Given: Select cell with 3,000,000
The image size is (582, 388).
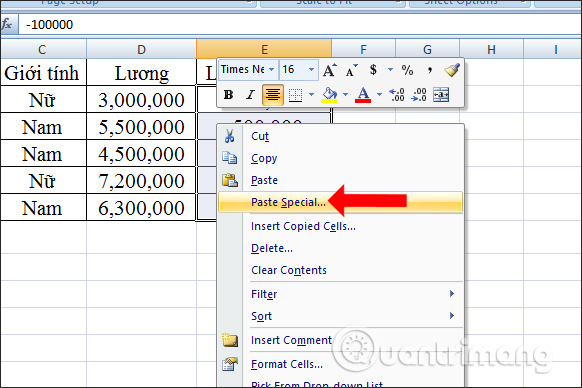Looking at the screenshot, I should (141, 100).
